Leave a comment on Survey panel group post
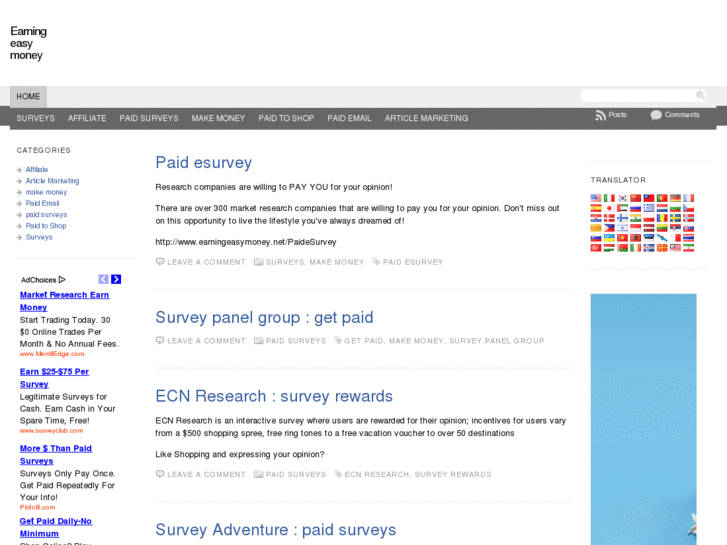This screenshot has height=545, width=727. tap(206, 341)
